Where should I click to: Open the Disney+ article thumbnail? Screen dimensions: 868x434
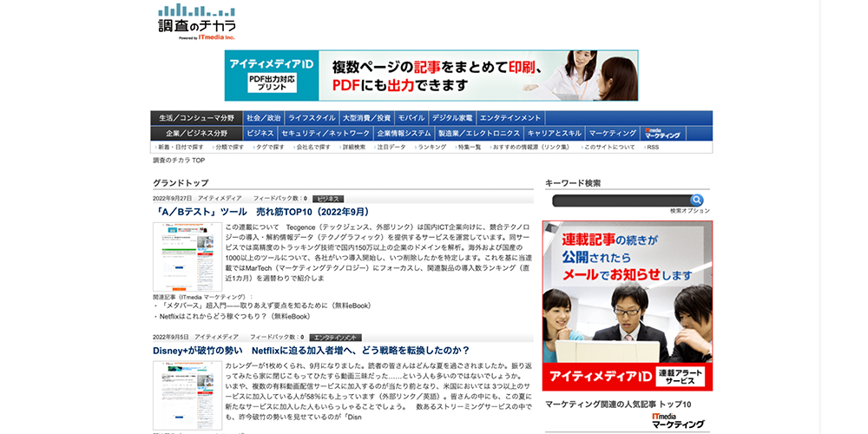[x=187, y=395]
